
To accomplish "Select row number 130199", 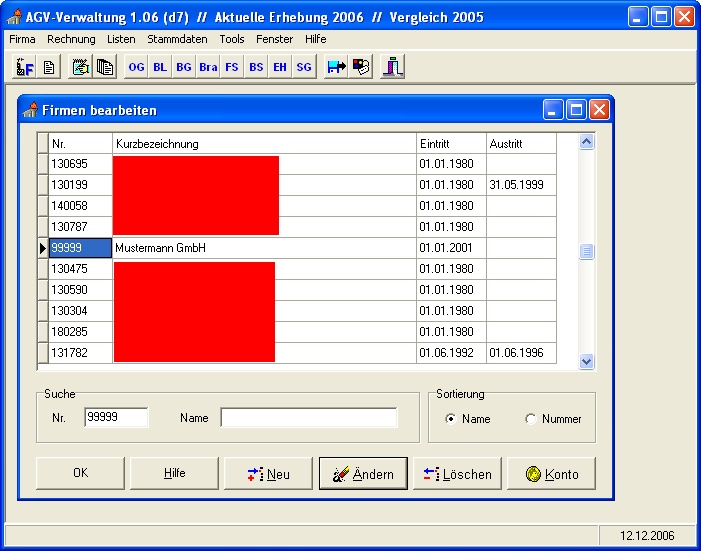I will [80, 185].
